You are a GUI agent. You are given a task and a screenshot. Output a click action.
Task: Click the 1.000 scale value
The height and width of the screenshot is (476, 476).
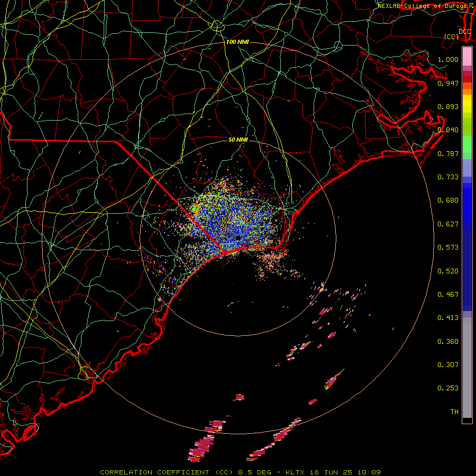[448, 59]
